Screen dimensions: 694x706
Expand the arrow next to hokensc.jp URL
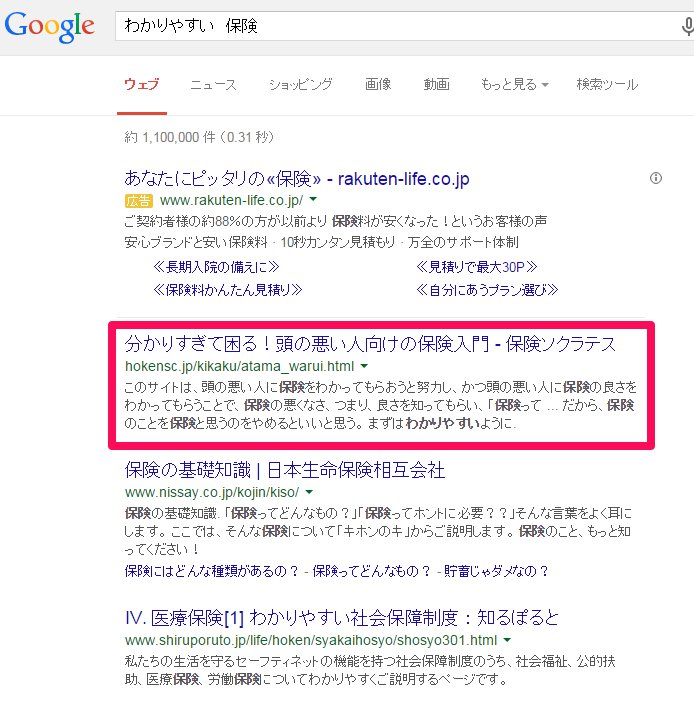(364, 366)
